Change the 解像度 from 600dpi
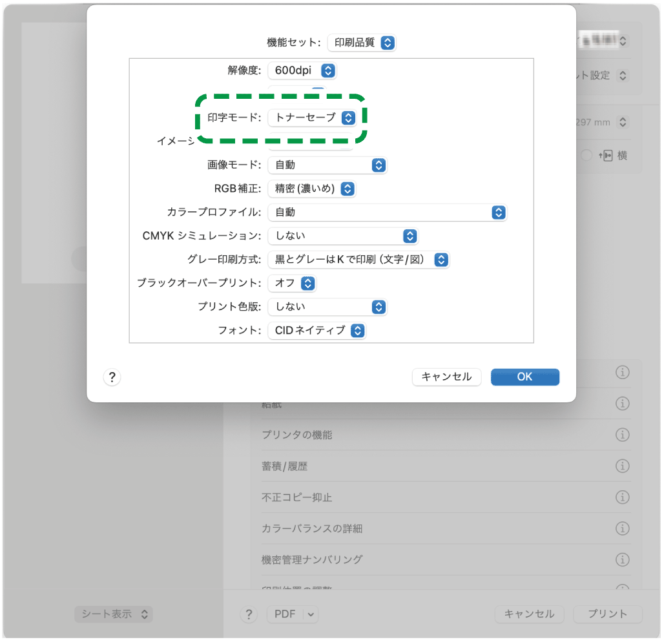This screenshot has width=664, height=644. click(301, 71)
